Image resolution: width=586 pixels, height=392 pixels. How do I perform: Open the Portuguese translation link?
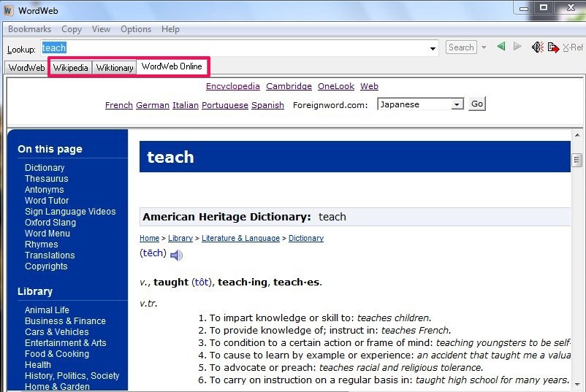tap(225, 105)
